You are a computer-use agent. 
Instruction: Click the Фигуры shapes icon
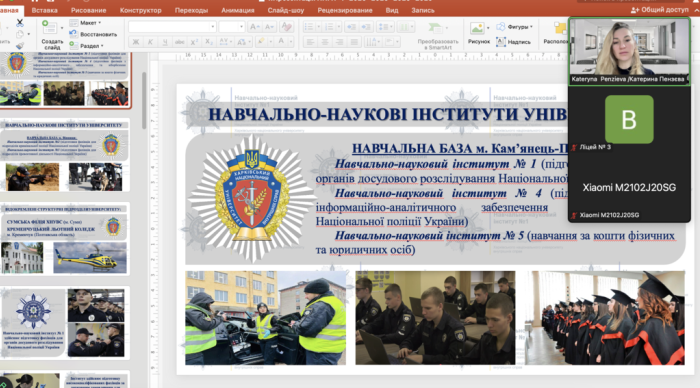click(501, 27)
